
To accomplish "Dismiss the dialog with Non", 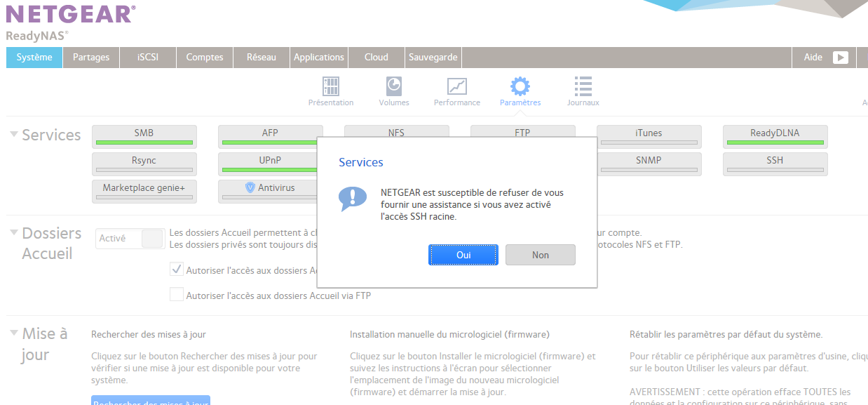I will click(x=541, y=255).
